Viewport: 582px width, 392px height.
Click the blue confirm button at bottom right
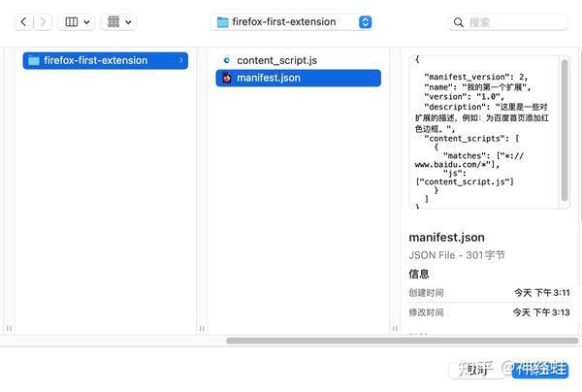[541, 369]
